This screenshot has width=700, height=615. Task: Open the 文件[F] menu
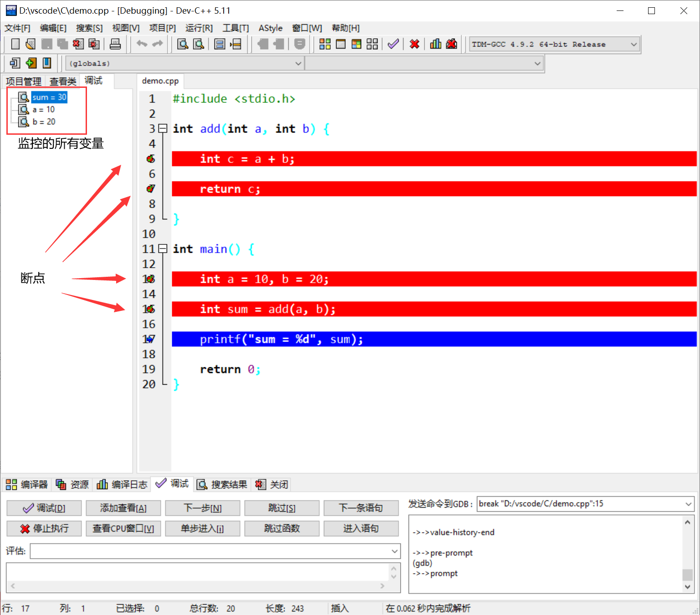[17, 28]
